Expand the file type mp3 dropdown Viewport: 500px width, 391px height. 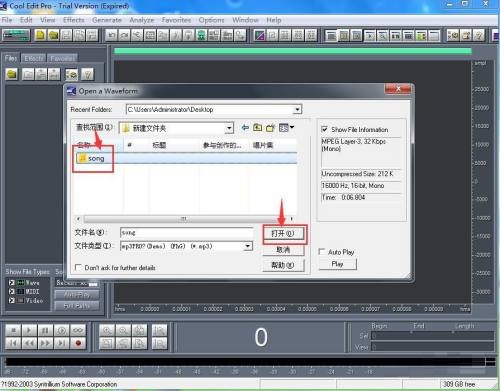pos(248,246)
